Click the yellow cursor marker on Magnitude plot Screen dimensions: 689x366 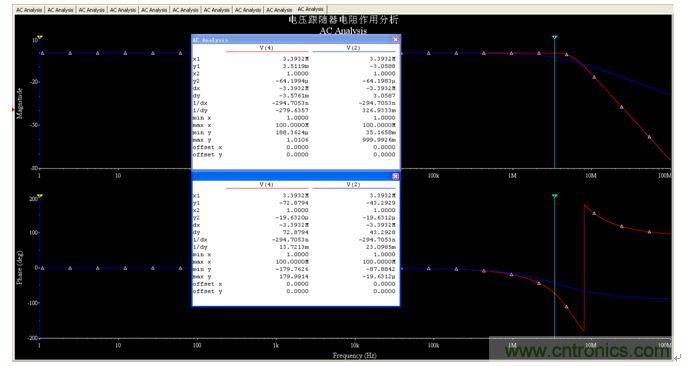pos(40,37)
